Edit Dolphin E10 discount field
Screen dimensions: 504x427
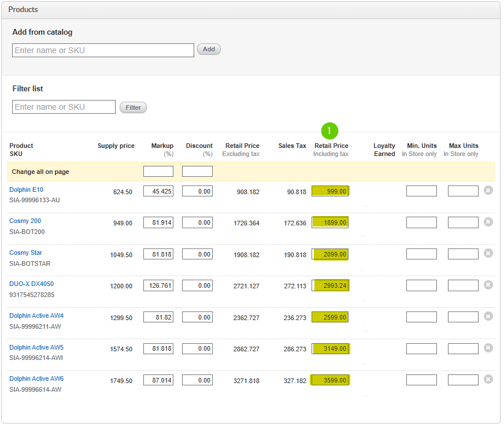[x=197, y=191]
